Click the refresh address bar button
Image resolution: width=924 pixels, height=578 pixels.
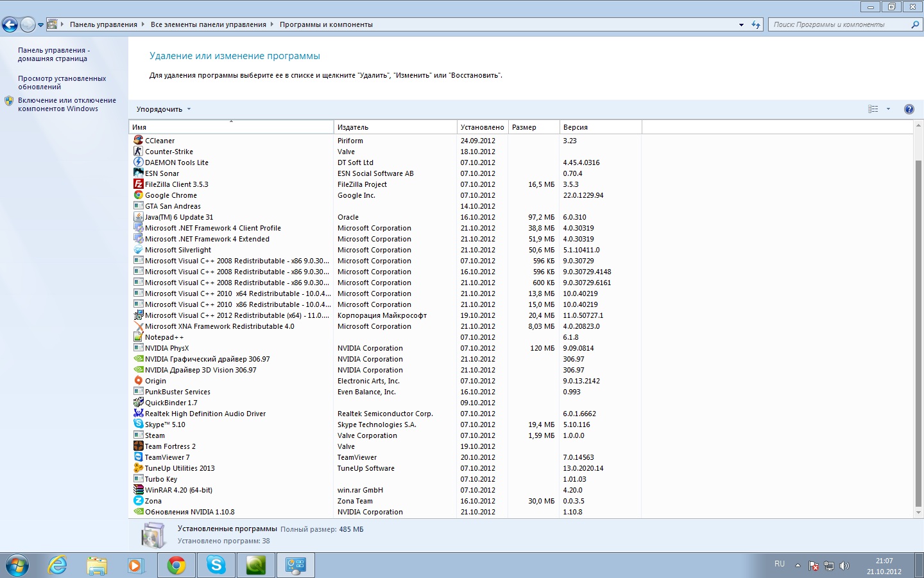tap(756, 24)
